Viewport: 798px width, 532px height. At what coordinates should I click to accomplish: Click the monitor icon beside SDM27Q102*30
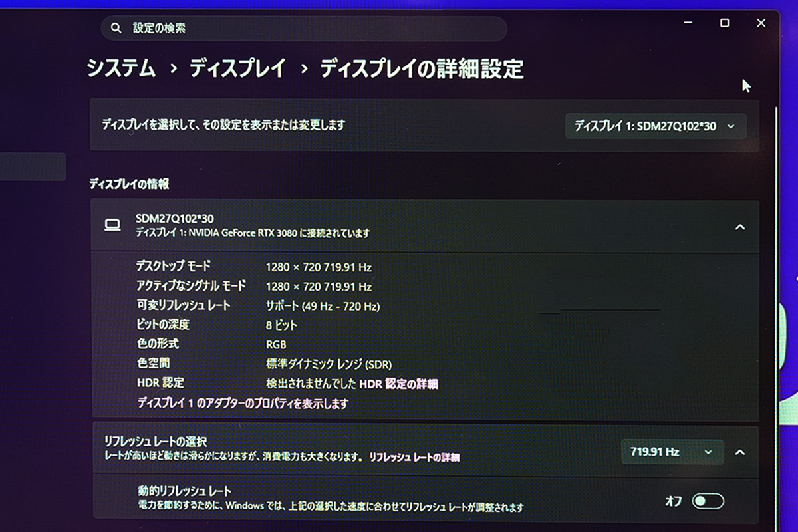(112, 225)
